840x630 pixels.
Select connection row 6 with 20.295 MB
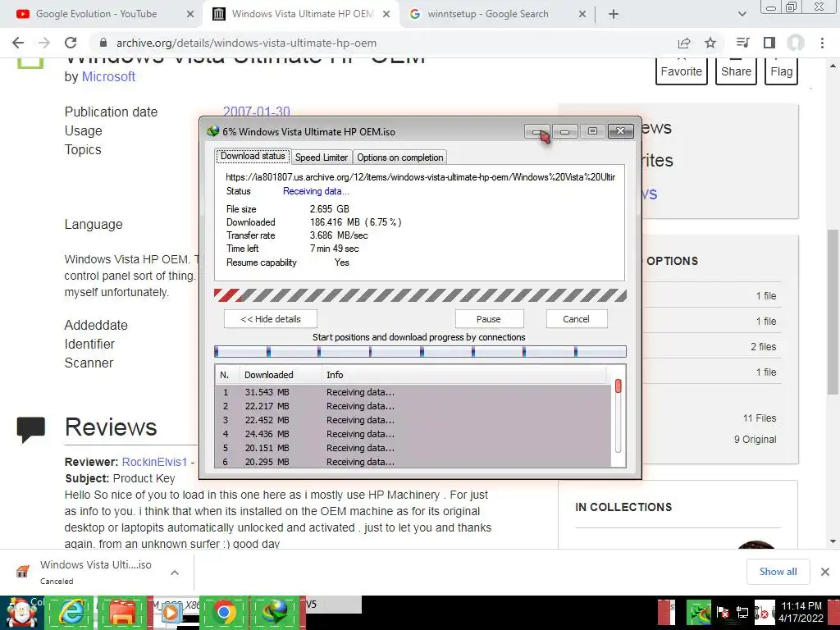point(413,461)
